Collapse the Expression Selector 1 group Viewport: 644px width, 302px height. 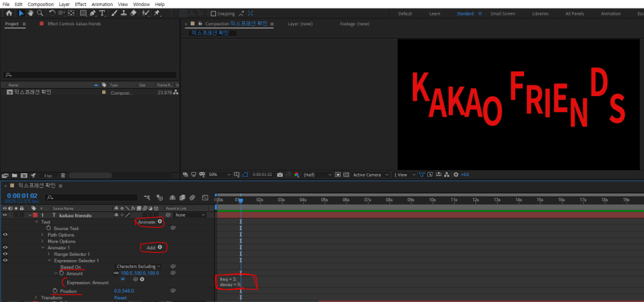click(49, 261)
